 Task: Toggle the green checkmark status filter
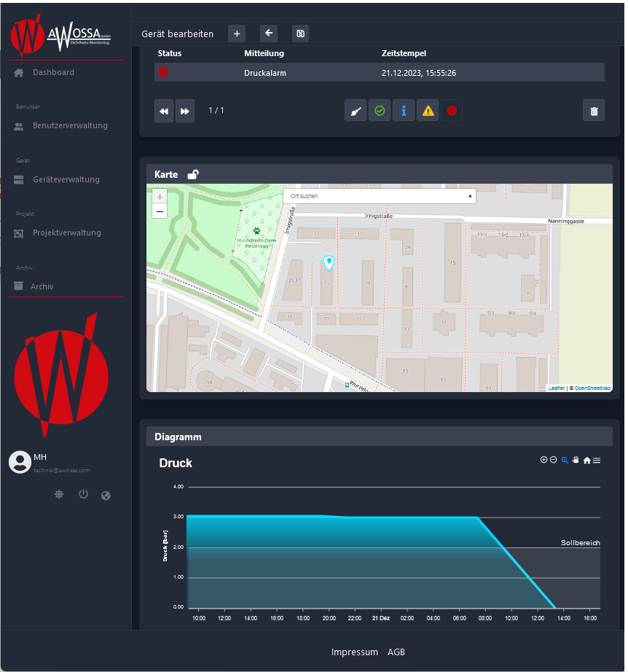[x=380, y=111]
